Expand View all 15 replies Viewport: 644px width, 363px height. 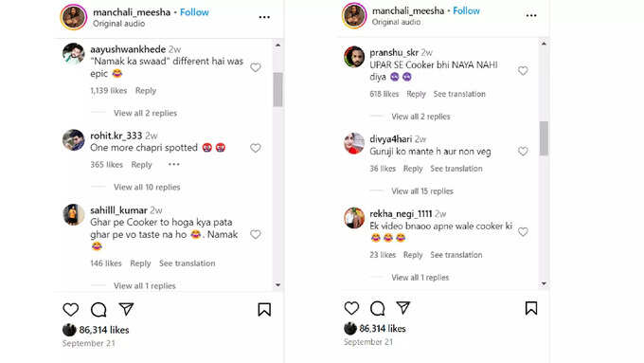pos(422,191)
